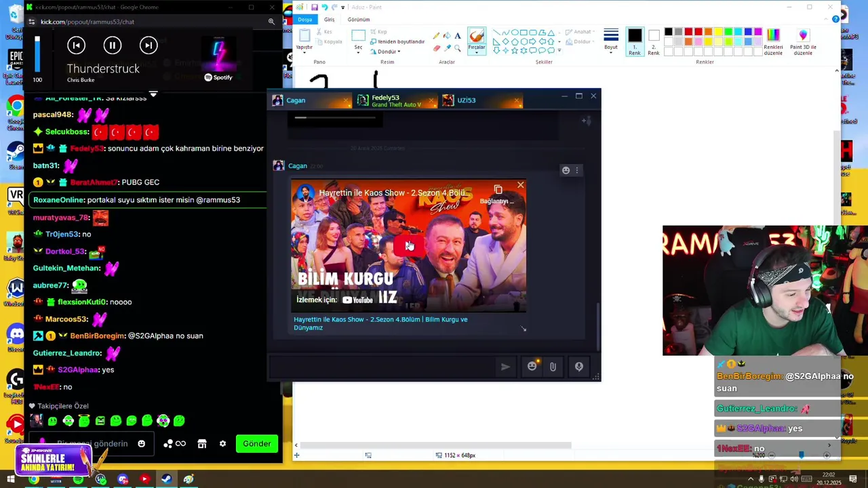This screenshot has height=488, width=868.
Task: Pause the Spotify track Thunderstruck
Action: 113,45
